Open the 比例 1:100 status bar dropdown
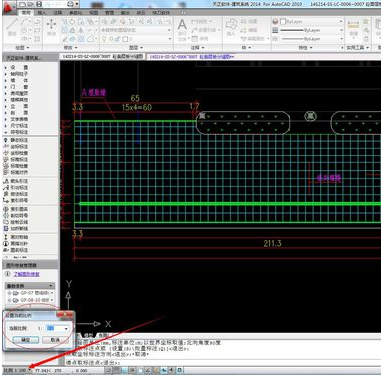381x378 pixels. 30,370
